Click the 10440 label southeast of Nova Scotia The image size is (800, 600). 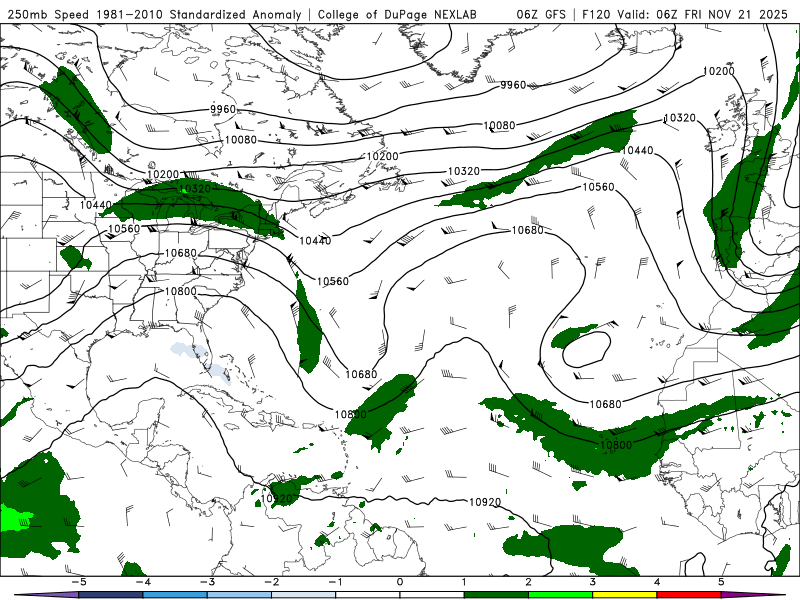[x=315, y=240]
